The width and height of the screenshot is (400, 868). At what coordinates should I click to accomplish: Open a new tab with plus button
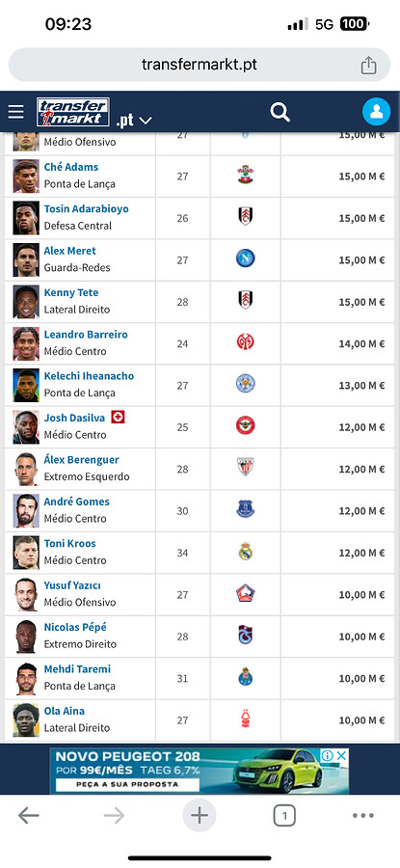point(200,815)
